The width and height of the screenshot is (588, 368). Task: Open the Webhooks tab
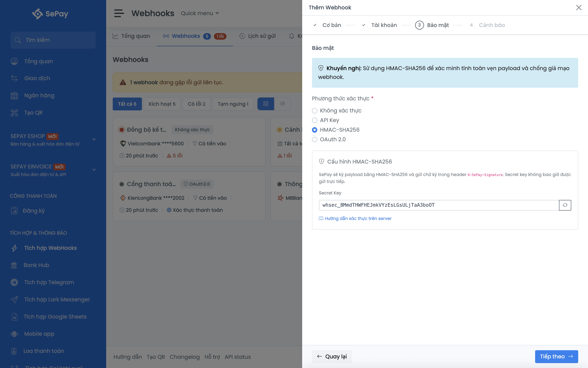point(194,36)
